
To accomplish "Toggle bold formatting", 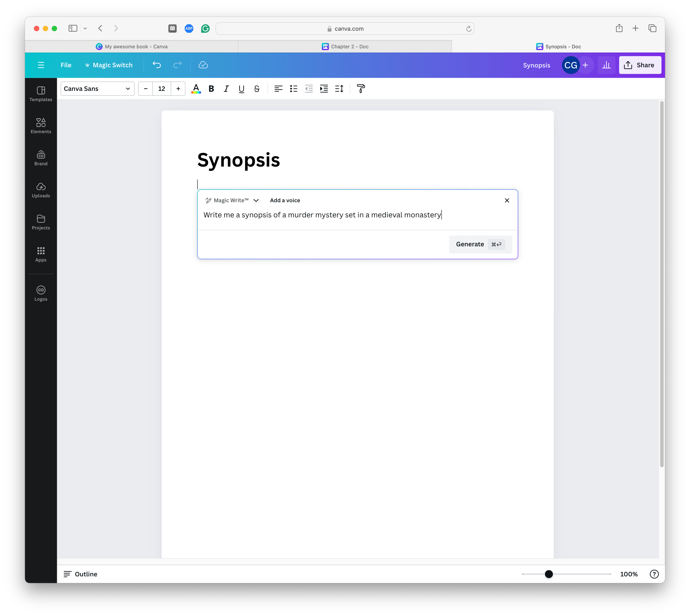I will 211,89.
